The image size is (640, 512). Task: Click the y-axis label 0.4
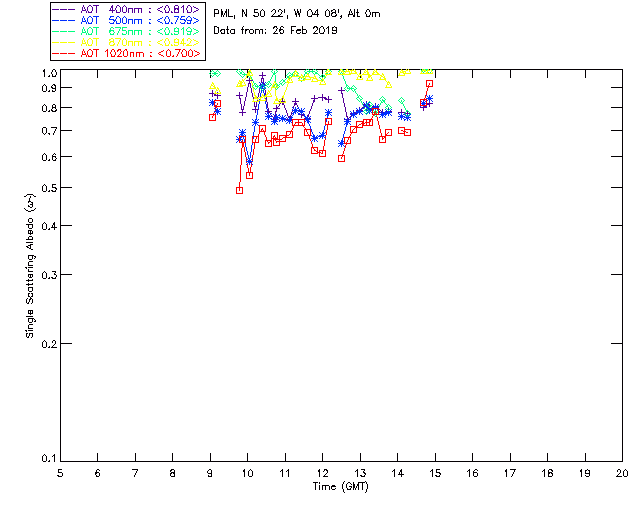coord(49,226)
